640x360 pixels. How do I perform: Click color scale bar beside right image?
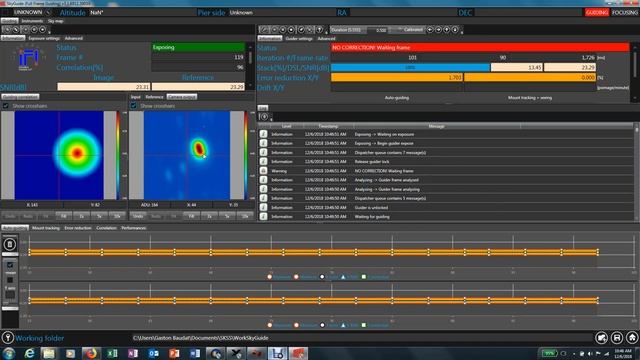tap(246, 155)
